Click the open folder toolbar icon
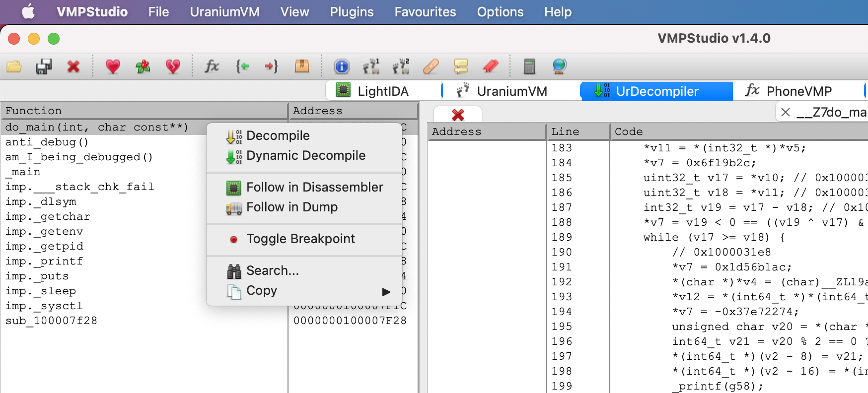The width and height of the screenshot is (868, 393). [14, 66]
